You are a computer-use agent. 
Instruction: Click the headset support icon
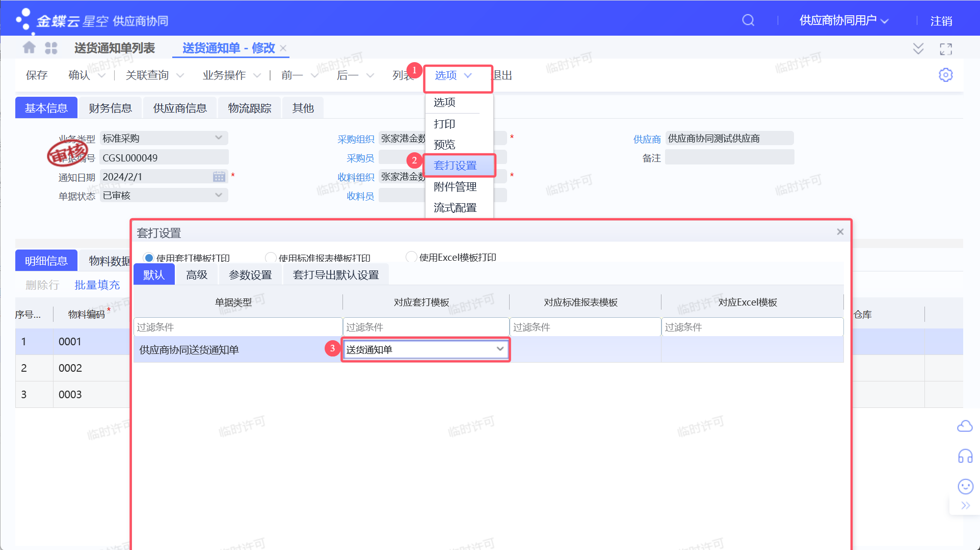click(x=965, y=456)
